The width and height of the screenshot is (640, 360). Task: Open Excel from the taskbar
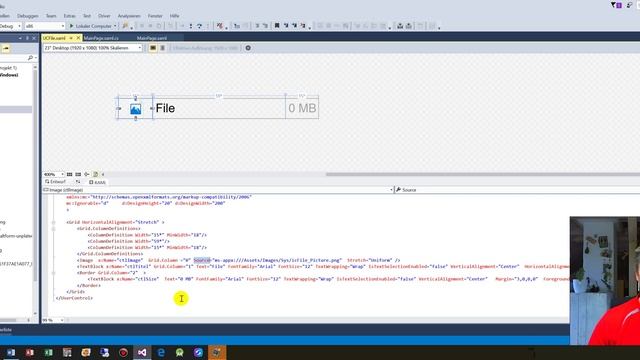tap(49, 352)
